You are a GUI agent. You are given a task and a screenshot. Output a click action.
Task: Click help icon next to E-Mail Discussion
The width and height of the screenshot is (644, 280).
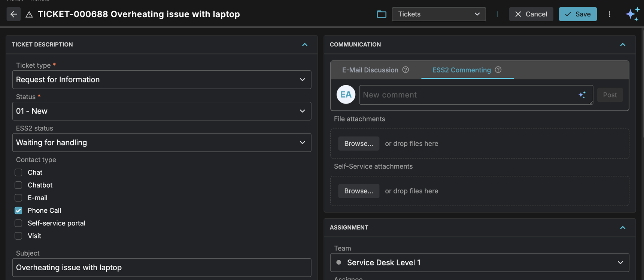(405, 70)
